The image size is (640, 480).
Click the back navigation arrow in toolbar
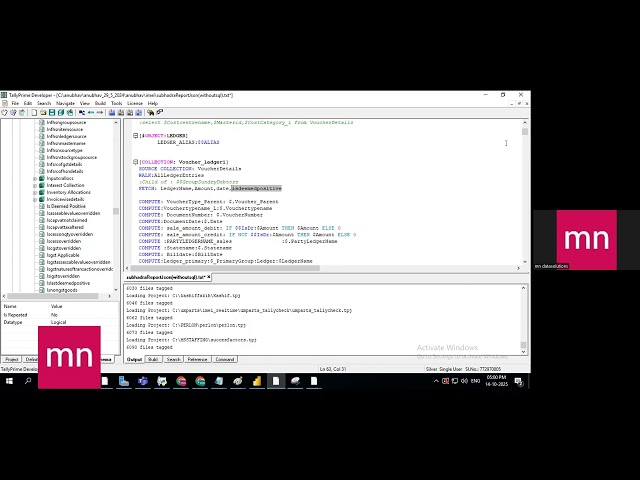pyautogui.click(x=91, y=112)
